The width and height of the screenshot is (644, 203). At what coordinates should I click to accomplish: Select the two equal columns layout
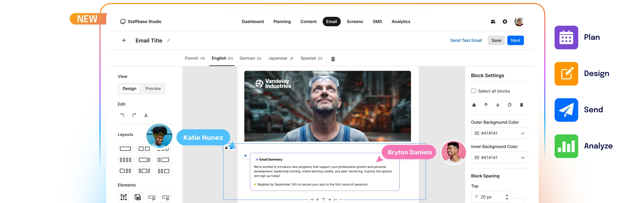(144, 149)
